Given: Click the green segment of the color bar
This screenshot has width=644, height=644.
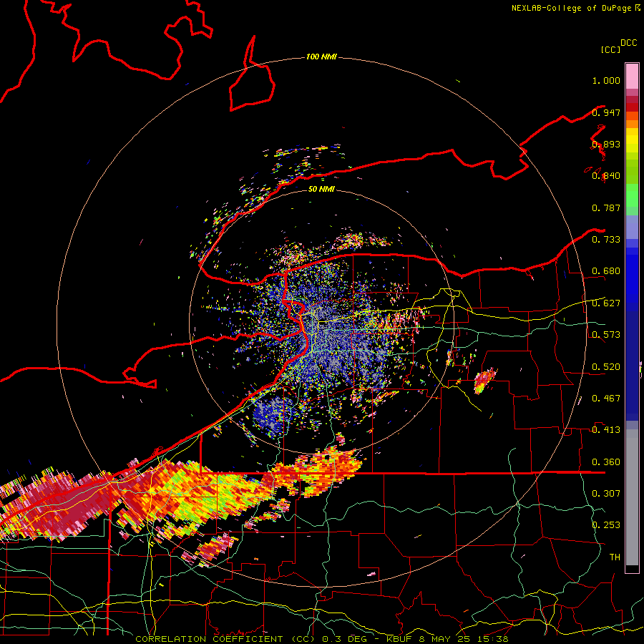Looking at the screenshot, I should [632, 195].
